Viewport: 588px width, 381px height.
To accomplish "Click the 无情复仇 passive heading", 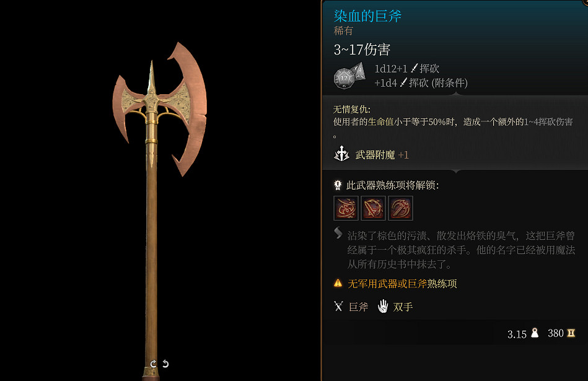I will tap(352, 110).
